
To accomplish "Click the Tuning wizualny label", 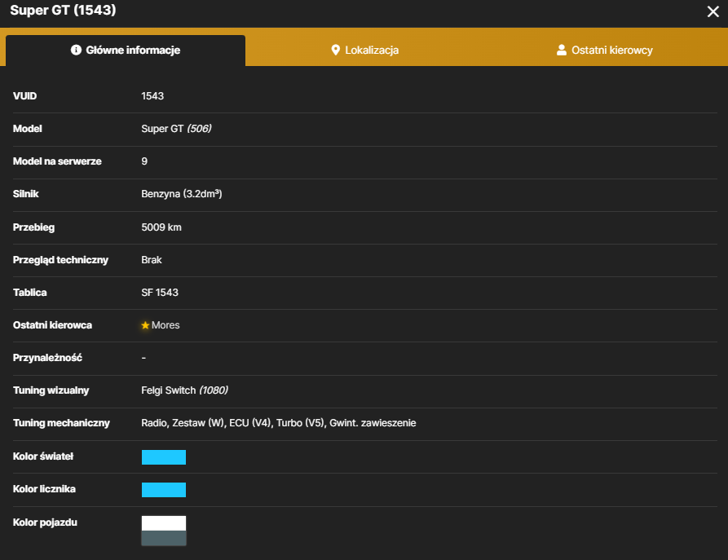I will pyautogui.click(x=51, y=390).
